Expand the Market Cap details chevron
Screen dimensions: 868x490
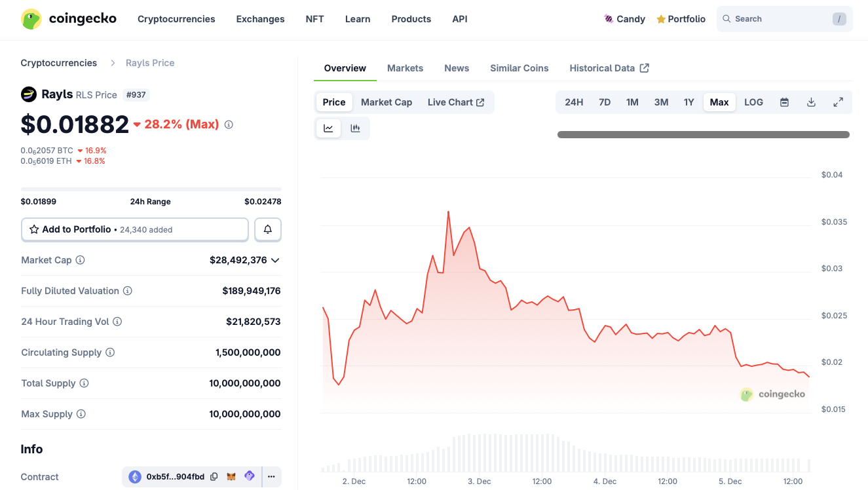tap(275, 260)
